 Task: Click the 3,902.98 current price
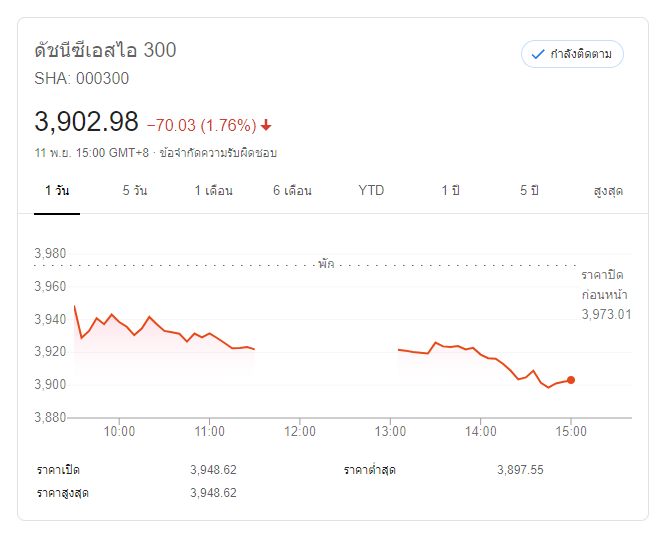(86, 122)
